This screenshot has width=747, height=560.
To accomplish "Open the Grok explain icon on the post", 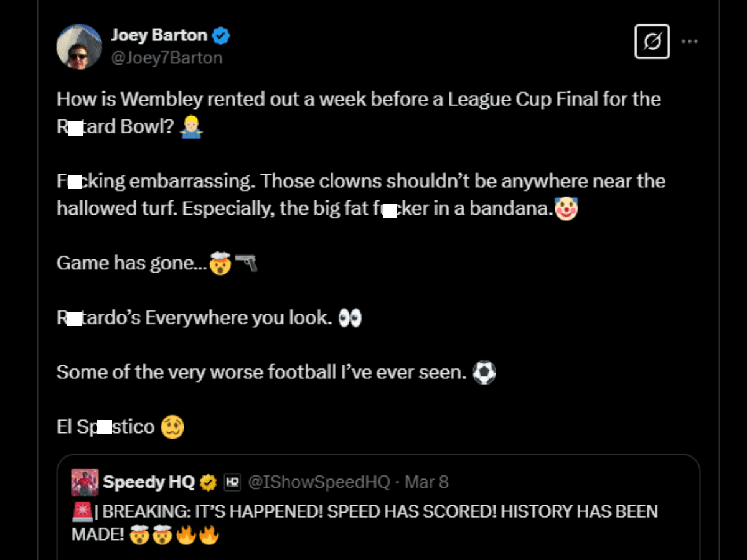I will coord(652,41).
